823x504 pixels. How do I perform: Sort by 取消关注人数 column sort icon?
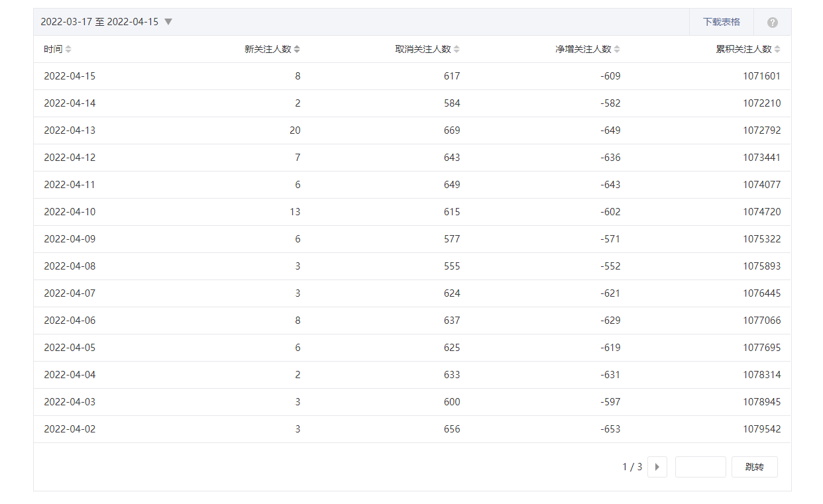pyautogui.click(x=457, y=49)
